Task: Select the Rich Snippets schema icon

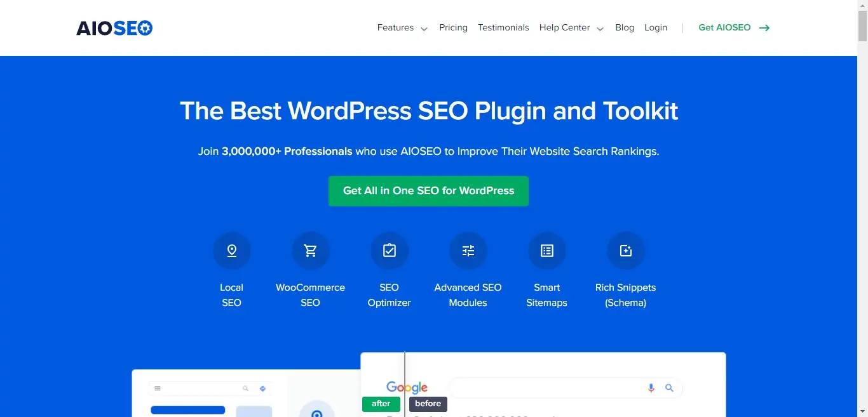Action: pyautogui.click(x=626, y=251)
